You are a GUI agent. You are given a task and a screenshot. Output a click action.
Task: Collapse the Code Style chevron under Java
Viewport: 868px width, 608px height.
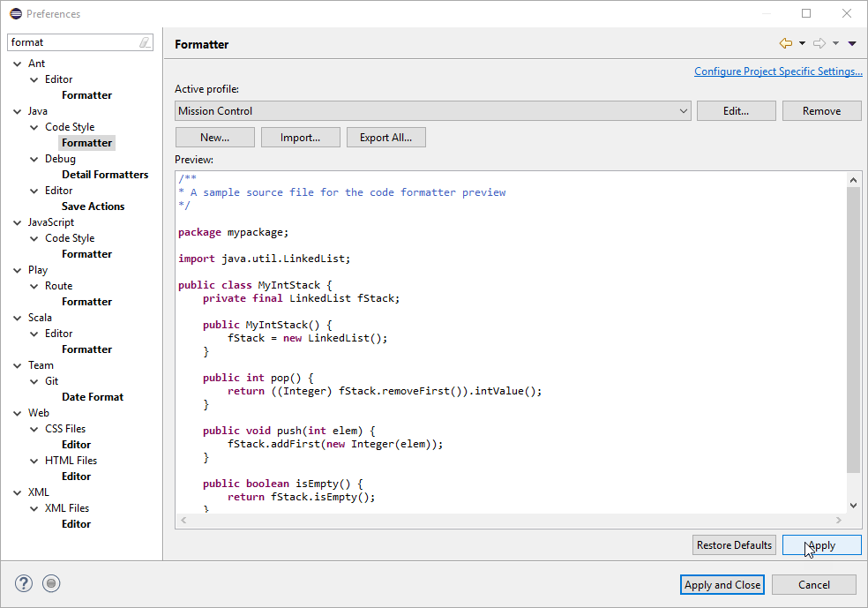pos(34,127)
